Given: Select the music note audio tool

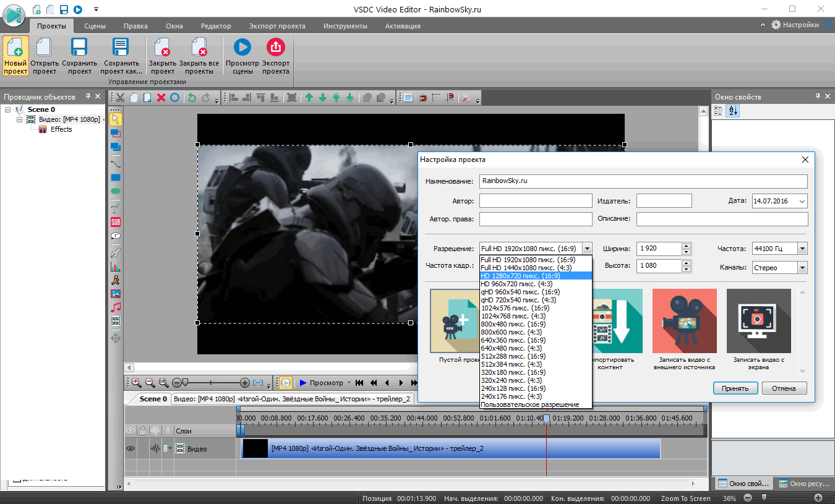Looking at the screenshot, I should (115, 307).
